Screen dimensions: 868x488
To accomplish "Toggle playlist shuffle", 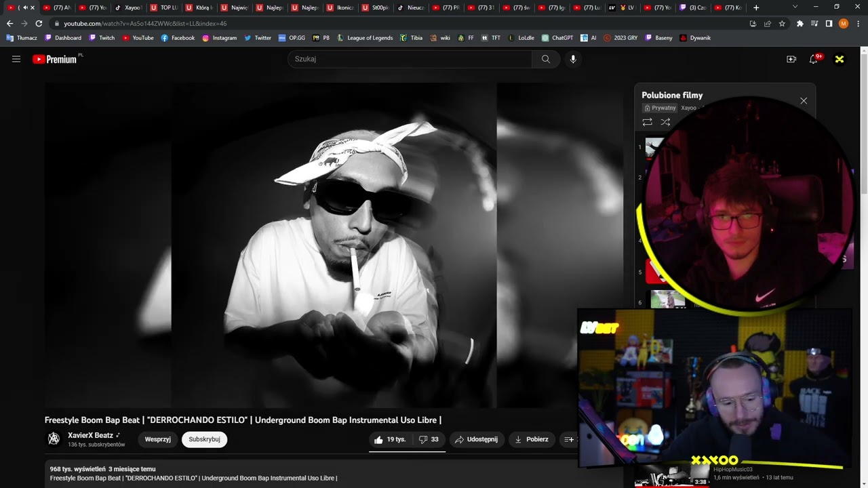I will (x=665, y=122).
